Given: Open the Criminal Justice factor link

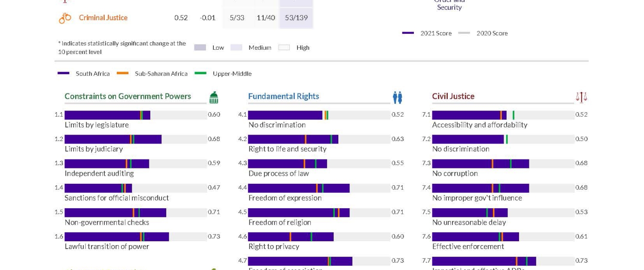Looking at the screenshot, I should pos(103,18).
